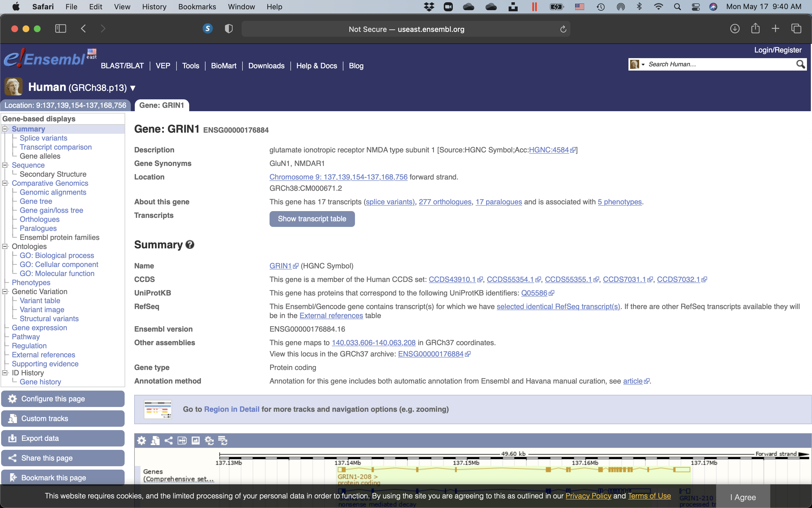Open the Human genome assembly dropdown arrow
This screenshot has height=508, width=812.
point(133,88)
